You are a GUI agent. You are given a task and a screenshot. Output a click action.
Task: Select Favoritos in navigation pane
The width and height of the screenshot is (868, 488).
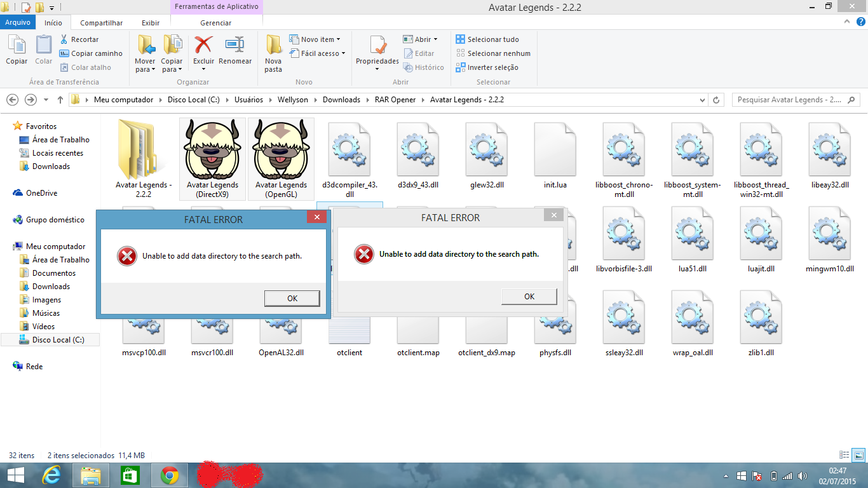(x=41, y=126)
